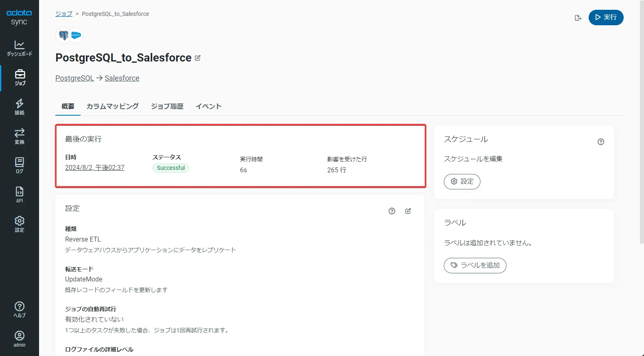Open the ログ sidebar icon
The width and height of the screenshot is (644, 356).
click(20, 165)
